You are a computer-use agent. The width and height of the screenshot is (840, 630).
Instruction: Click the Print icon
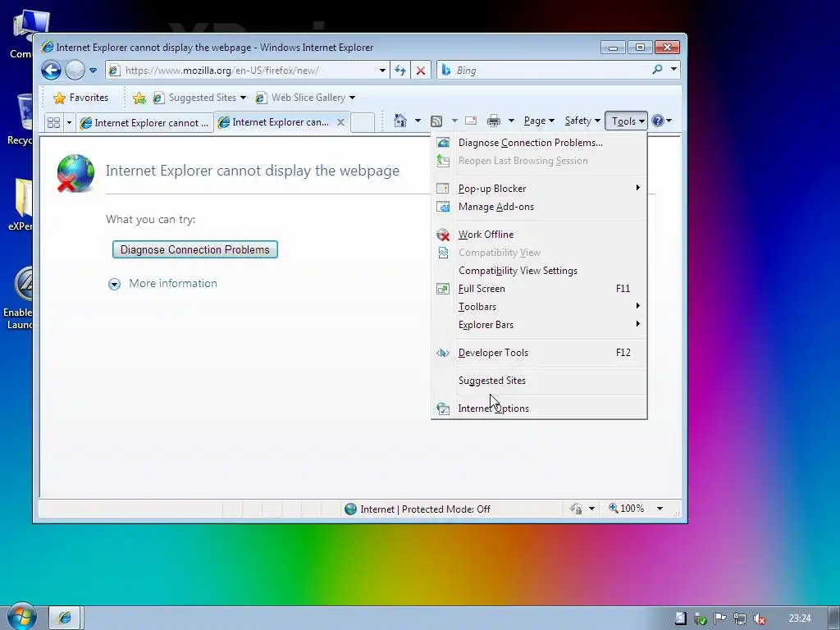click(x=493, y=121)
